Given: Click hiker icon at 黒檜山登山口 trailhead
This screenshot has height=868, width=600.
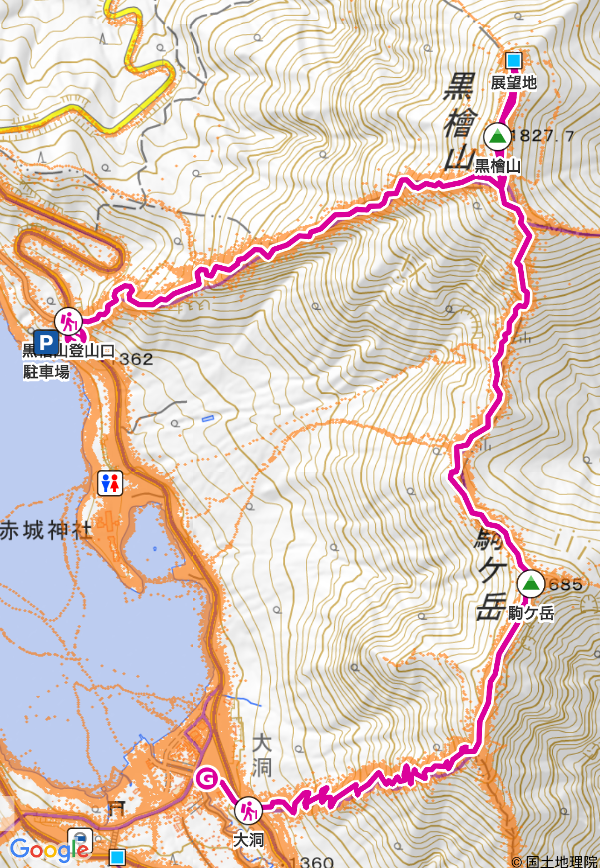Looking at the screenshot, I should (68, 321).
